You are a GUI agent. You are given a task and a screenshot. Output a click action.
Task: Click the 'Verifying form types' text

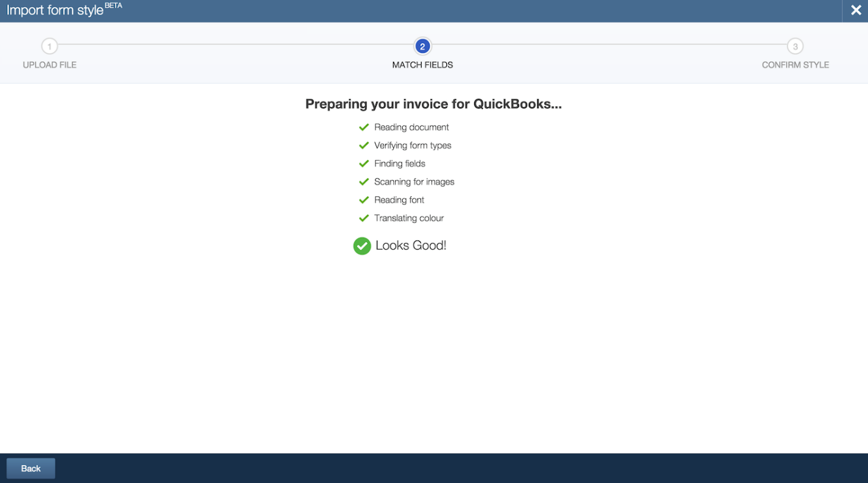[413, 146]
